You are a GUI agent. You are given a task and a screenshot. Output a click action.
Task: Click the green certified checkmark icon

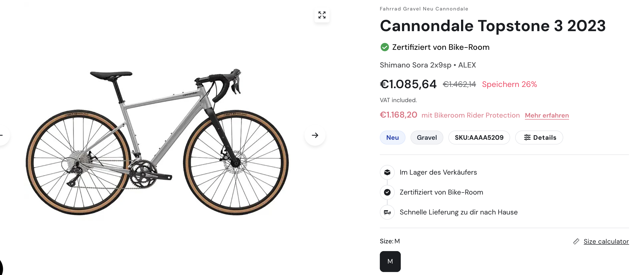(385, 47)
